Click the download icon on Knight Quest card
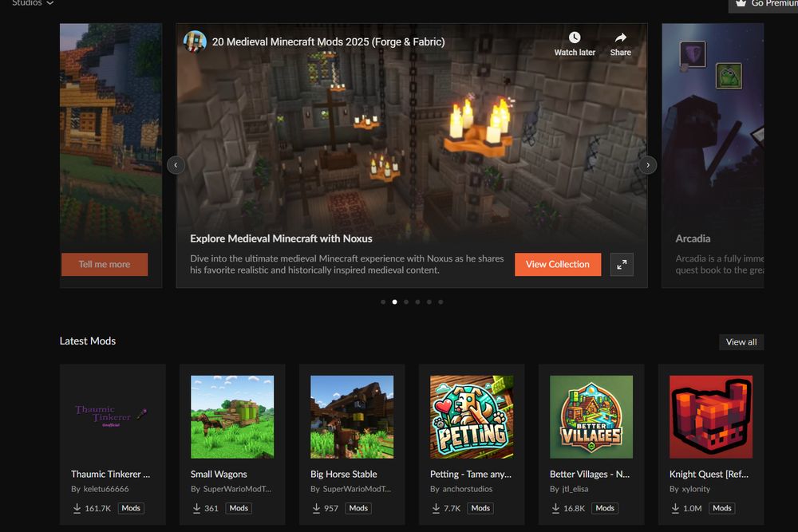This screenshot has width=798, height=532. click(x=674, y=508)
